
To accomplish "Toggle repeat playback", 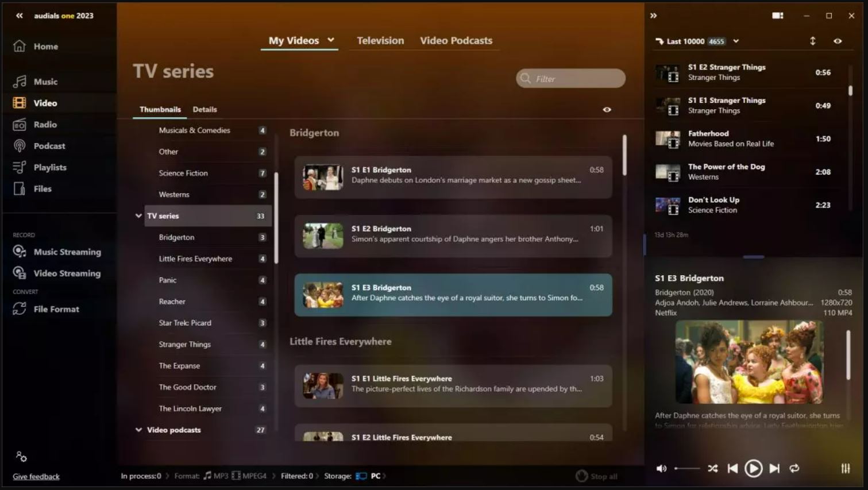I will click(x=794, y=469).
